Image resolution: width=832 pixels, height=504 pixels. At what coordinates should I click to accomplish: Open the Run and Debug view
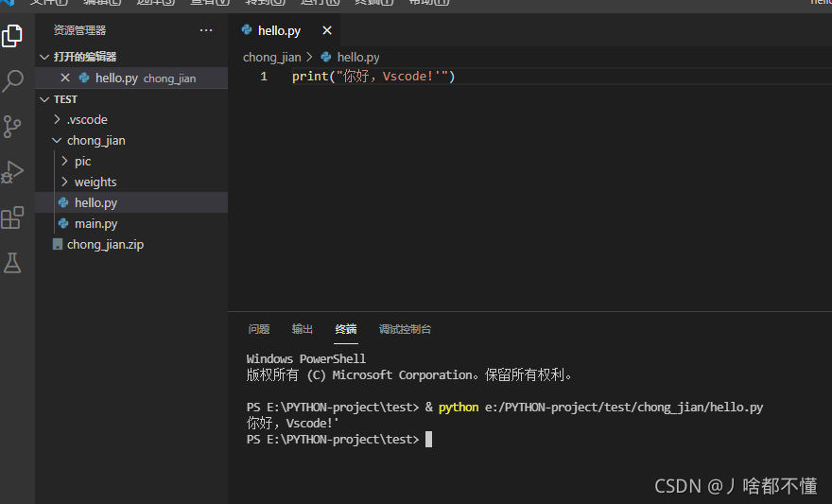pyautogui.click(x=12, y=172)
